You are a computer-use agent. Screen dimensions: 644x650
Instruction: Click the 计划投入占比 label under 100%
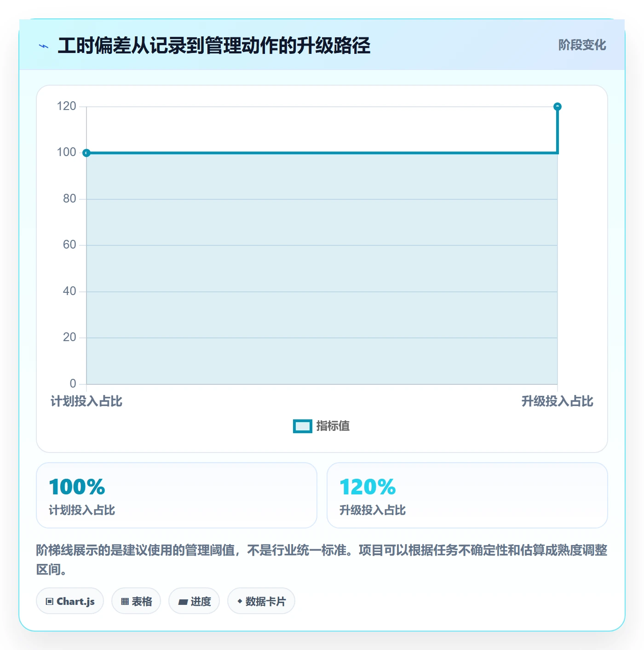tap(82, 510)
